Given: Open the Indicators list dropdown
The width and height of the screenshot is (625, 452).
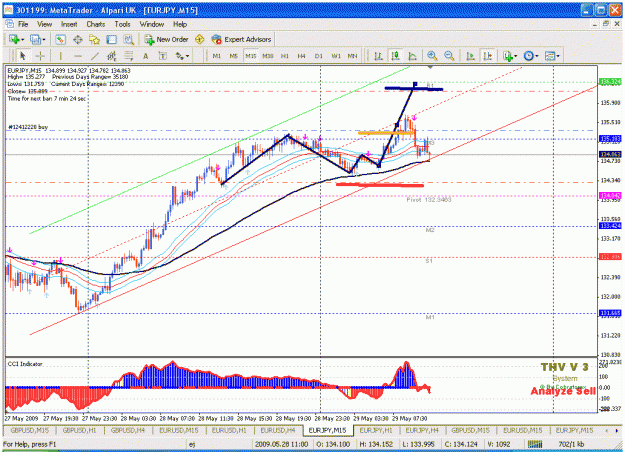Looking at the screenshot, I should coord(509,56).
